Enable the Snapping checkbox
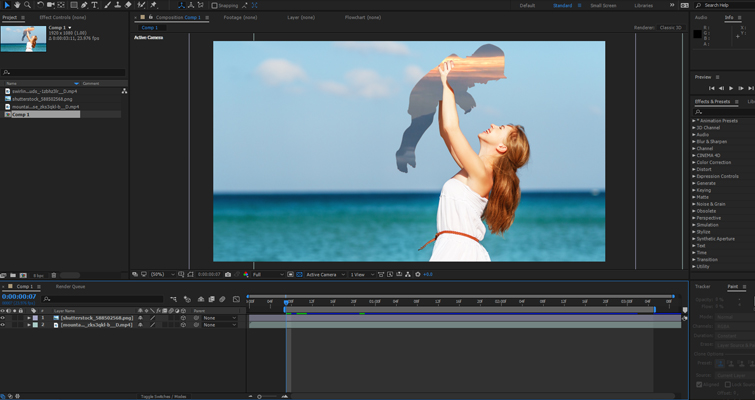The width and height of the screenshot is (755, 400). (214, 5)
